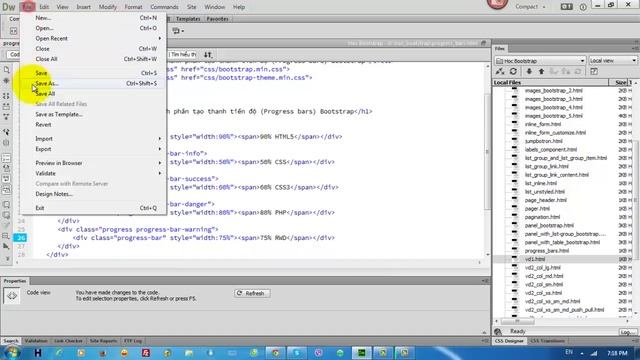Image resolution: width=640 pixels, height=360 pixels.
Task: Select list_inline.html file
Action: point(540,183)
